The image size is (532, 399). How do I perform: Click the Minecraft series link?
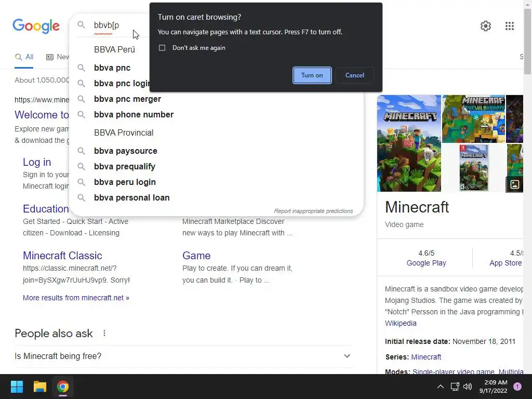pyautogui.click(x=426, y=357)
